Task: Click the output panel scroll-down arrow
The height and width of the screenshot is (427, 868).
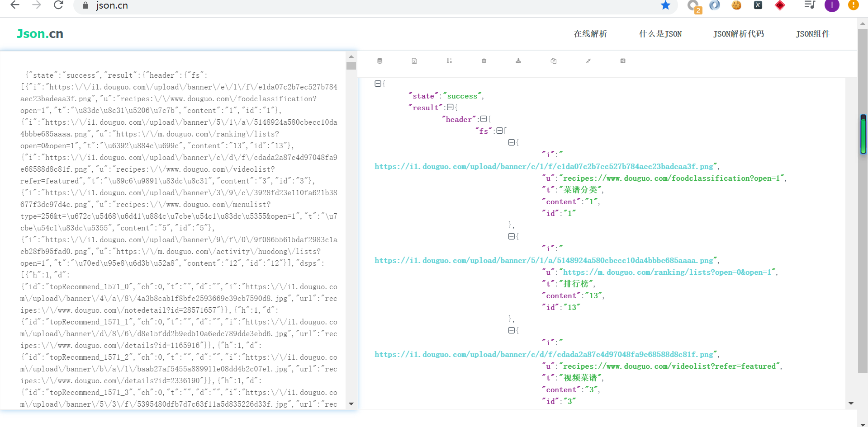Action: (x=851, y=404)
